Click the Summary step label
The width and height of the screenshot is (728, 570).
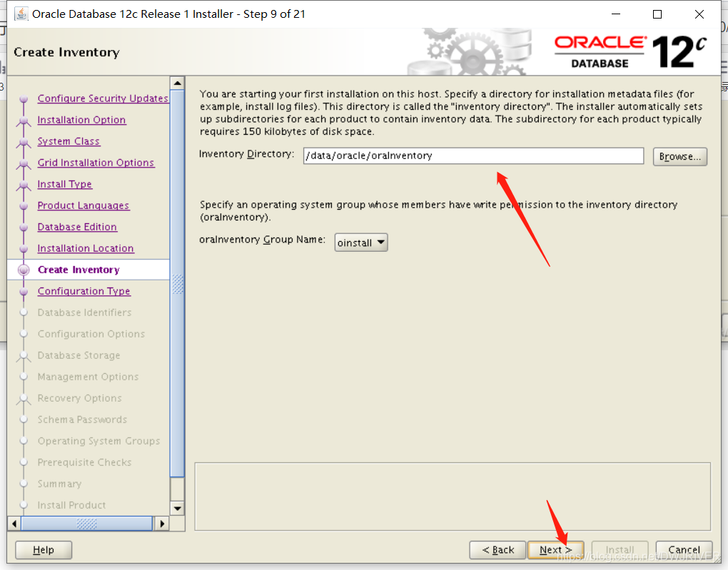[x=59, y=483]
